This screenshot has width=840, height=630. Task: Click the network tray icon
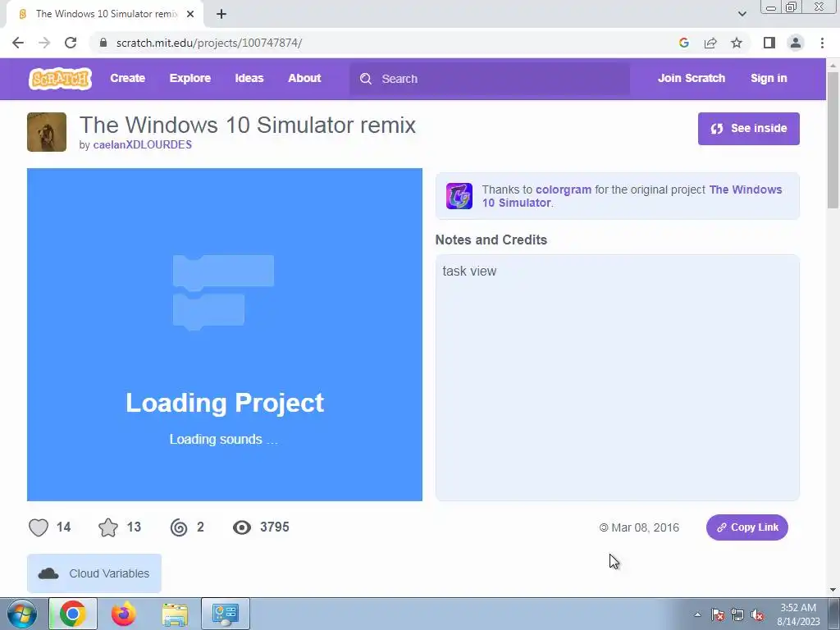tap(737, 614)
